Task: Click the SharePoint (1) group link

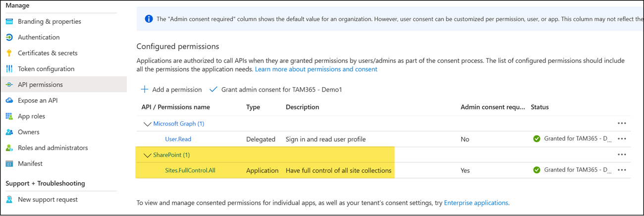Action: coord(171,155)
